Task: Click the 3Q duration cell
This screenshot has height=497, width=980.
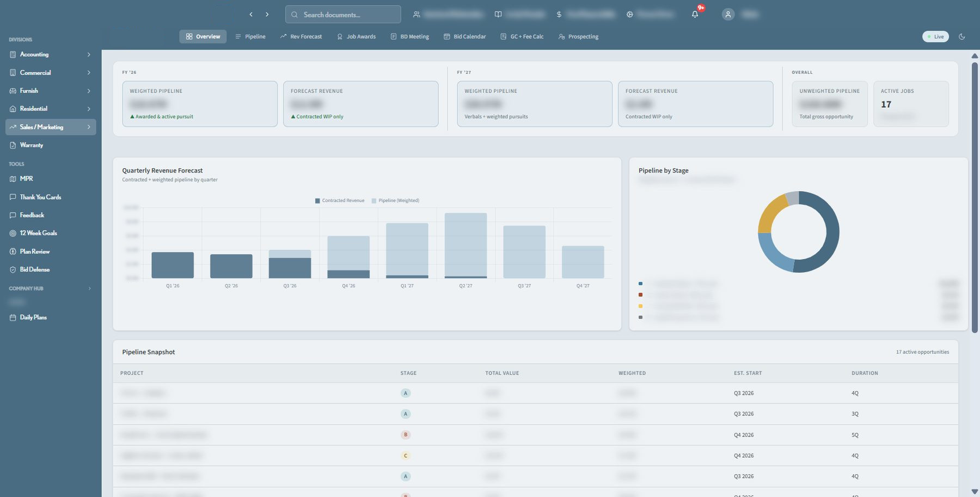Action: (855, 414)
